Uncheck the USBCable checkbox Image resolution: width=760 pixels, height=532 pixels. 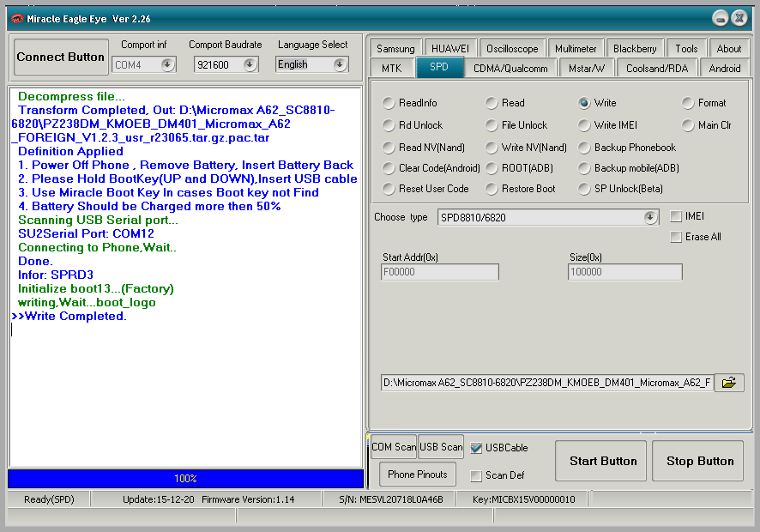[476, 448]
